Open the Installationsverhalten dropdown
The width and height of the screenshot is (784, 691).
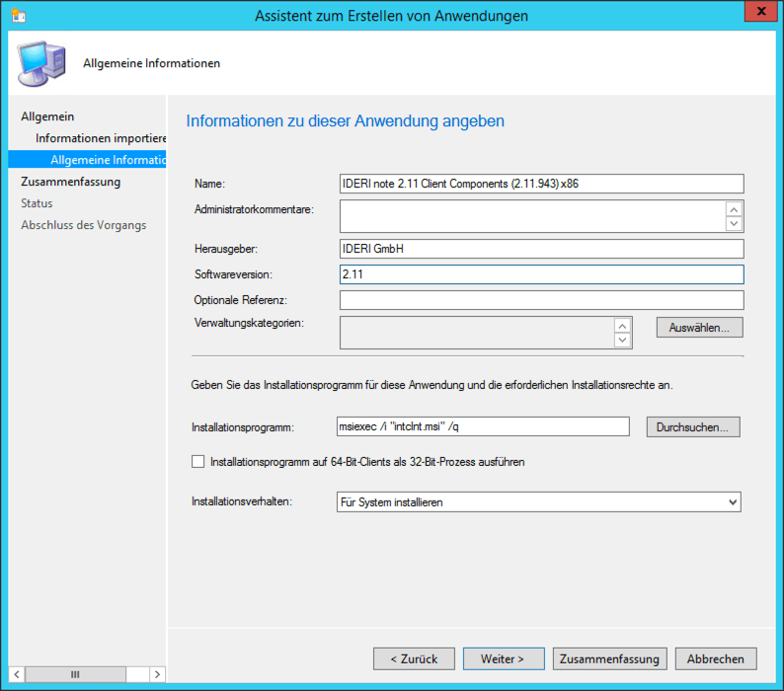coord(538,502)
